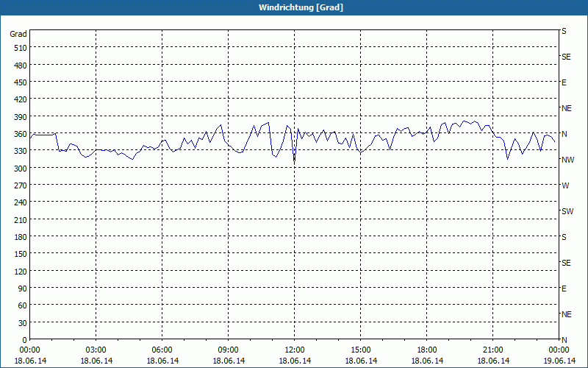Click the SW compass label

point(567,211)
